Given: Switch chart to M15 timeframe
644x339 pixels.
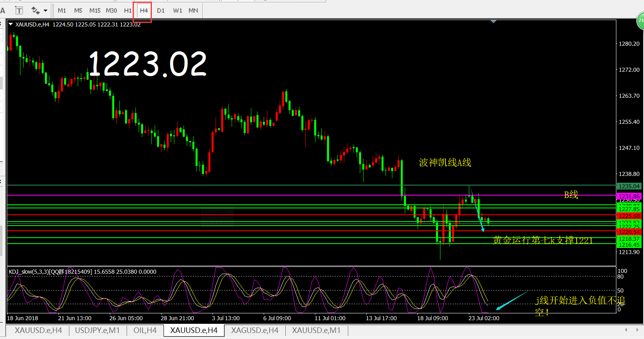Looking at the screenshot, I should point(95,10).
